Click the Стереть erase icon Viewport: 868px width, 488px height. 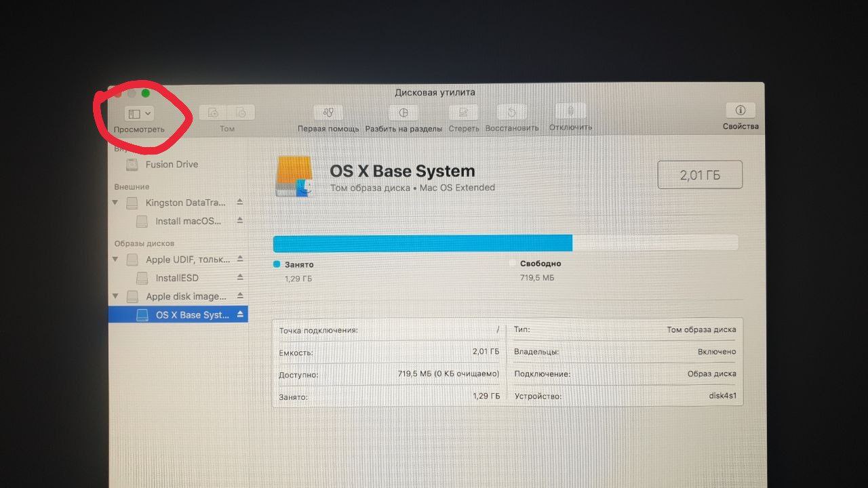(464, 113)
